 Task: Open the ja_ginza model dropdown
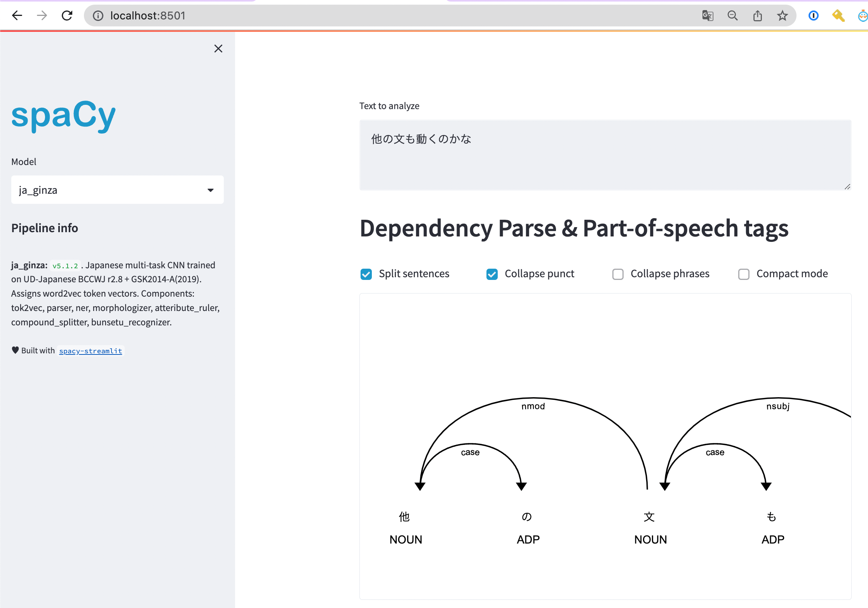click(109, 190)
